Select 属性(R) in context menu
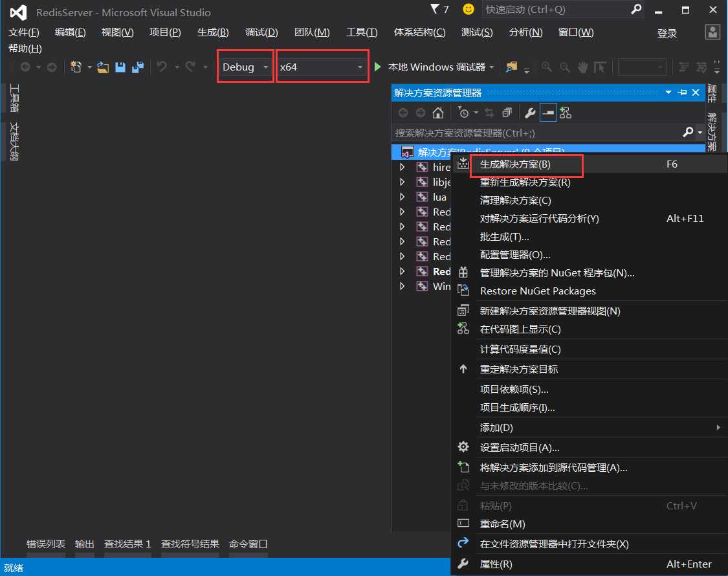This screenshot has height=576, width=728. click(590, 564)
